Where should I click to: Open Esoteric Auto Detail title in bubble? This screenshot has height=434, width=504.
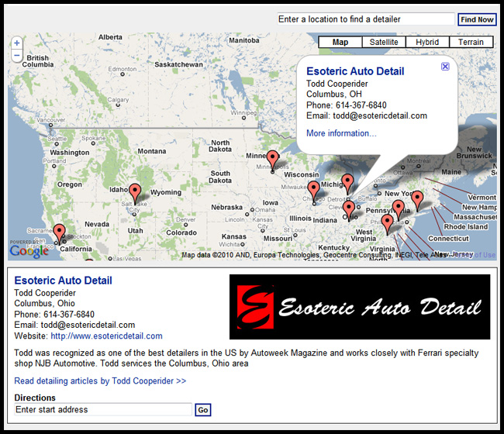point(355,71)
